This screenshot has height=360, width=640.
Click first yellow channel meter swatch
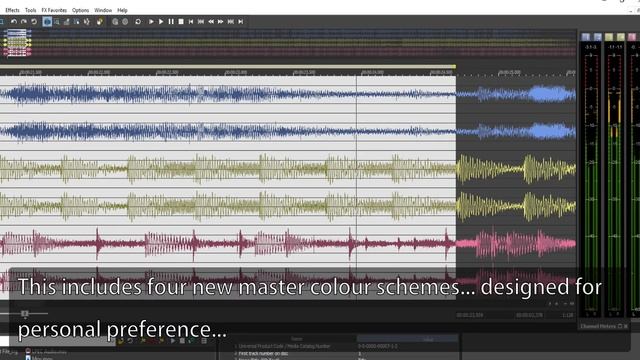(609, 37)
